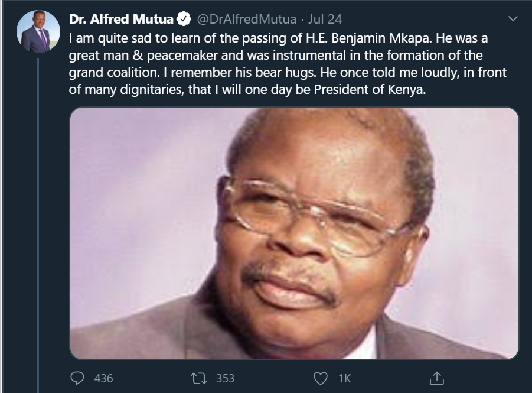Visit the @DrAlfredMutua handle link
This screenshot has width=532, height=393.
coord(246,20)
